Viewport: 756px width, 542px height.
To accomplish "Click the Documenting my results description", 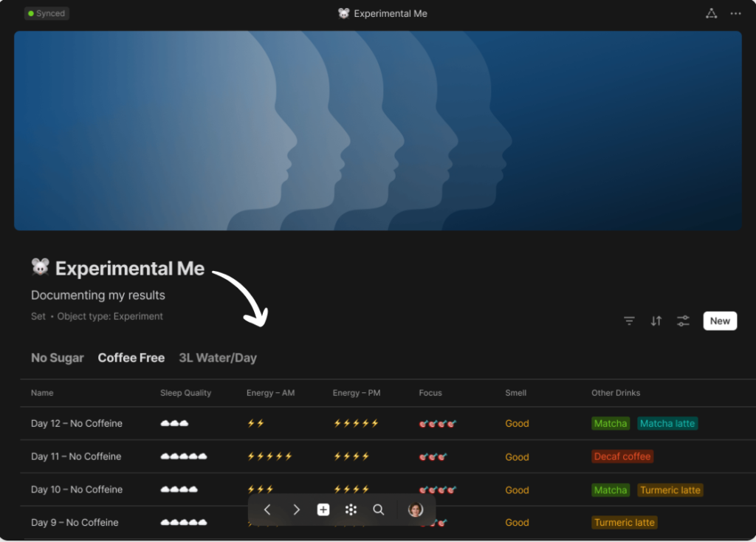I will 98,295.
